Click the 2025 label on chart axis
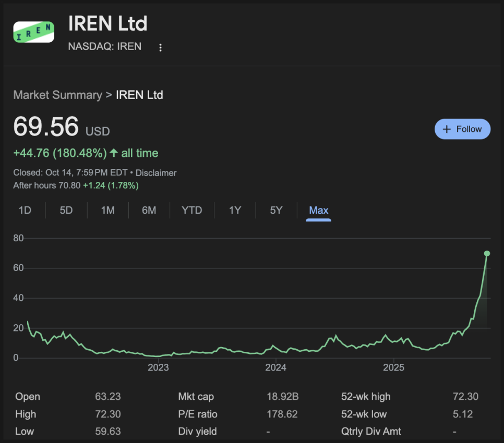The image size is (504, 443). point(394,367)
